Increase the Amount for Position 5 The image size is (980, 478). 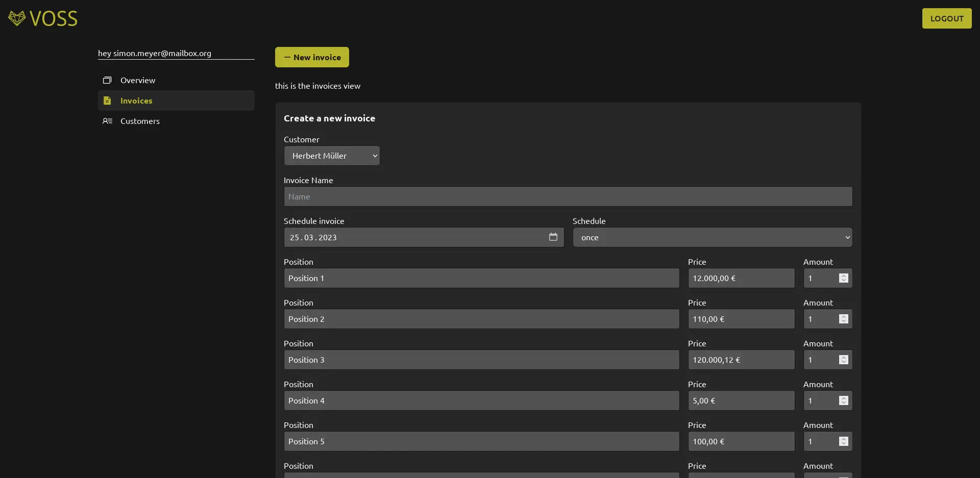pyautogui.click(x=843, y=439)
